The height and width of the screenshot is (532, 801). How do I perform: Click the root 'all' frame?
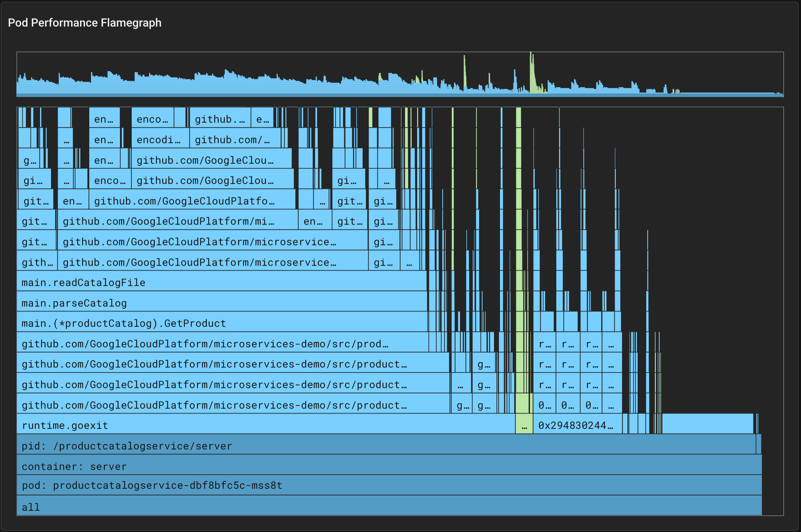tap(389, 506)
